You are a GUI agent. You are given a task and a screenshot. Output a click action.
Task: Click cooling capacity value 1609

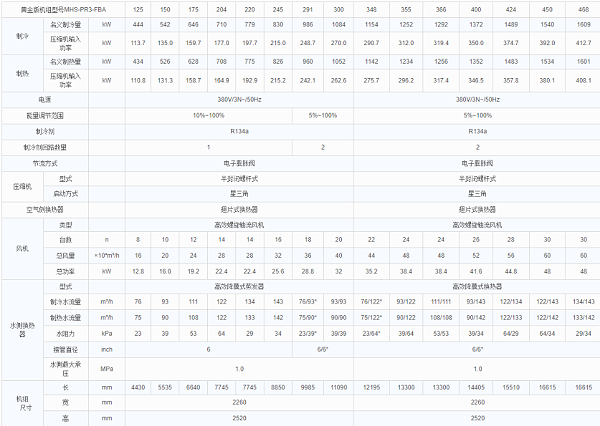pos(584,24)
